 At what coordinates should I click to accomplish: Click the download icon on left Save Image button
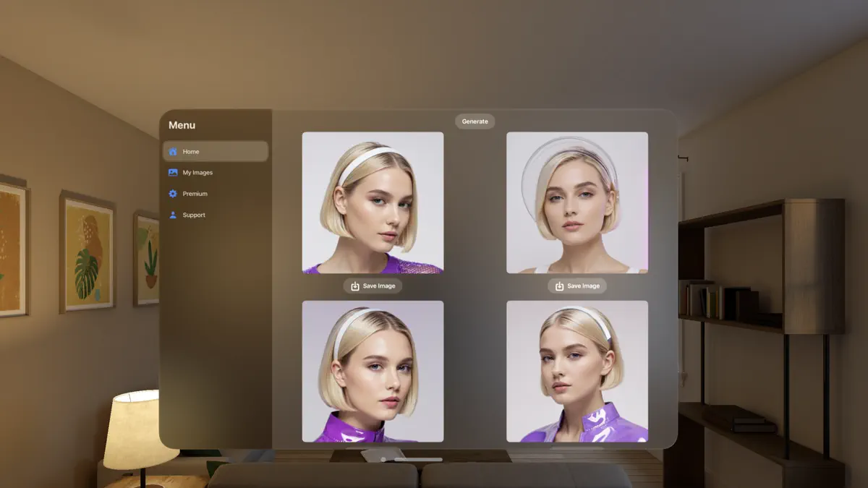354,286
